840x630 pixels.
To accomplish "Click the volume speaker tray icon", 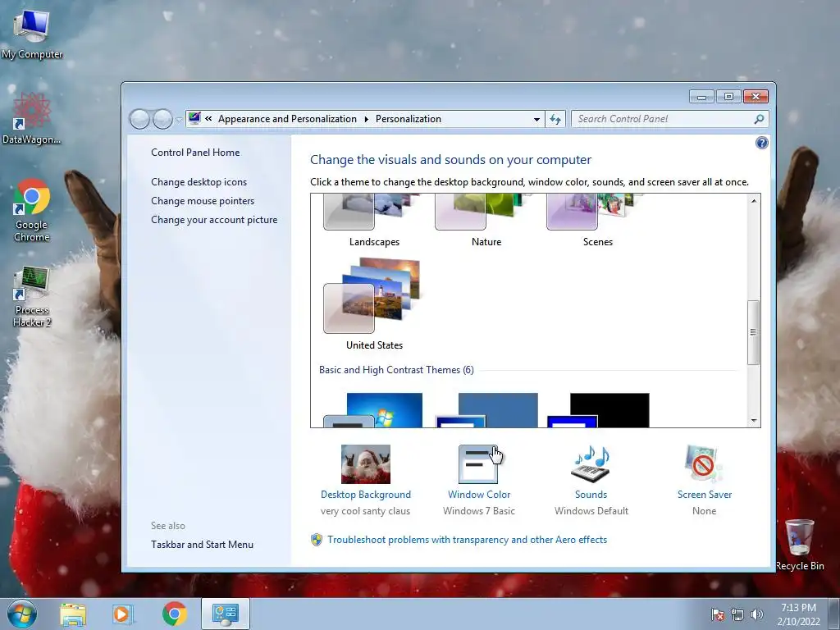I will tap(756, 614).
